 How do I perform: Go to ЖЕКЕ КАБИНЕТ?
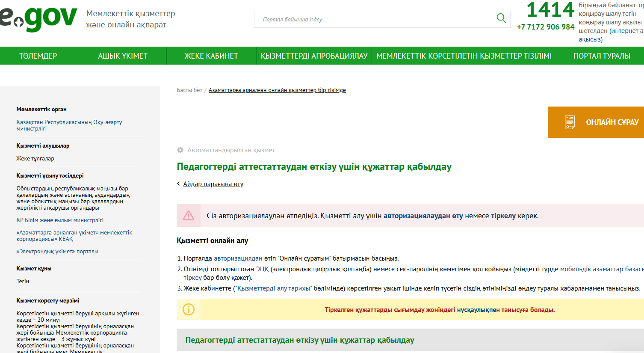click(x=211, y=56)
